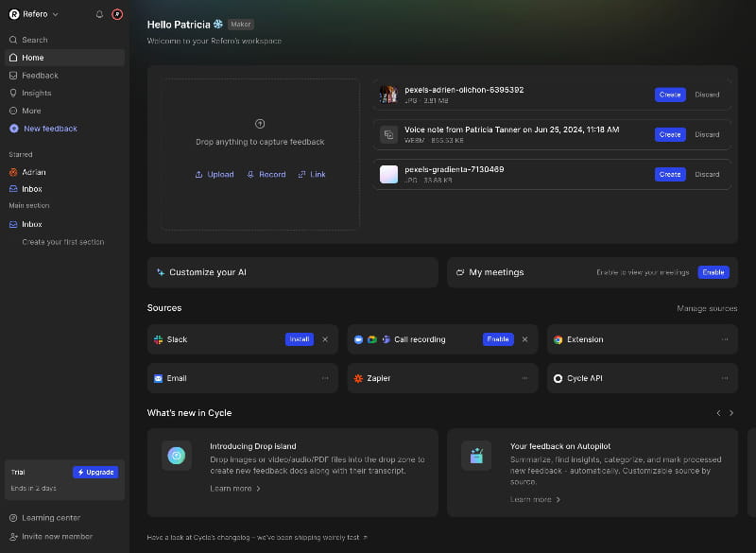Click your profile avatar at the top
Viewport: 756px width, 553px height.
pos(116,13)
